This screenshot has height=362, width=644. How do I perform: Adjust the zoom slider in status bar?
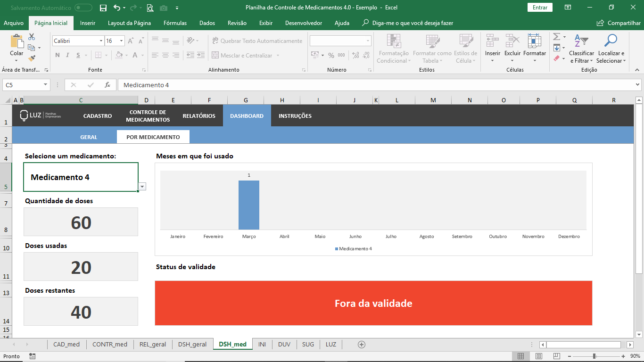594,356
